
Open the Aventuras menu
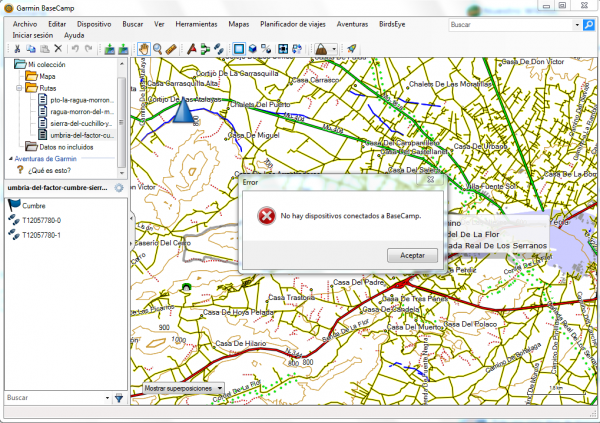(352, 24)
